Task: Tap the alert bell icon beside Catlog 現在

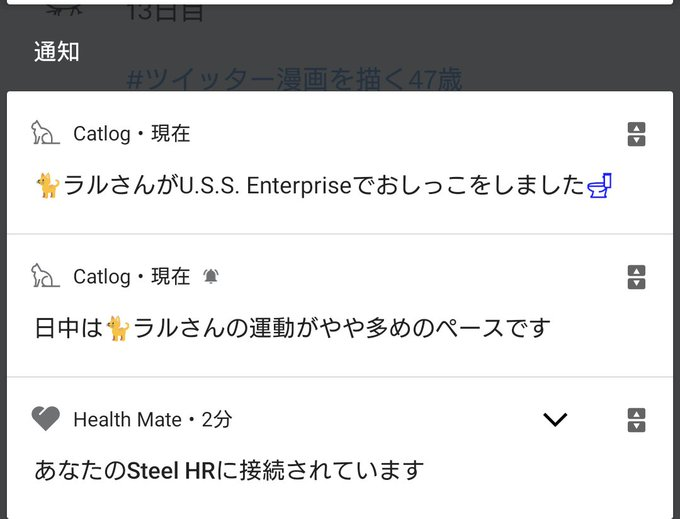Action: coord(211,276)
